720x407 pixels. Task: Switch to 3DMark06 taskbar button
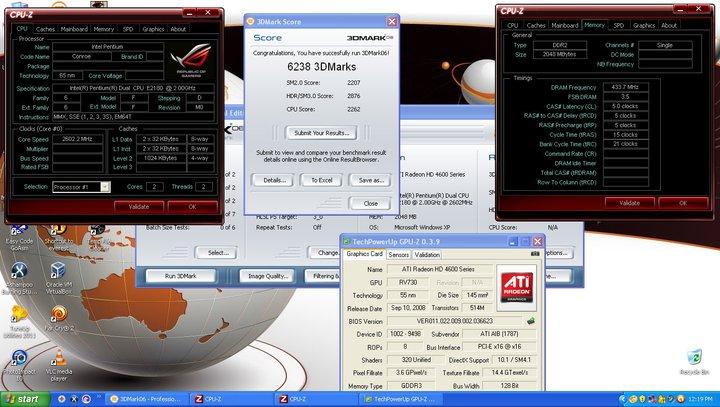click(148, 399)
